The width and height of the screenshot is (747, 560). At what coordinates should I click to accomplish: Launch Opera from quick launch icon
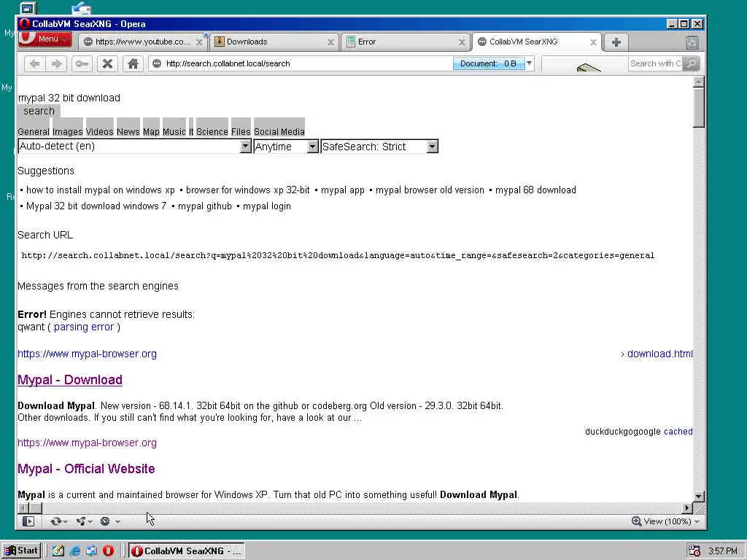click(108, 551)
